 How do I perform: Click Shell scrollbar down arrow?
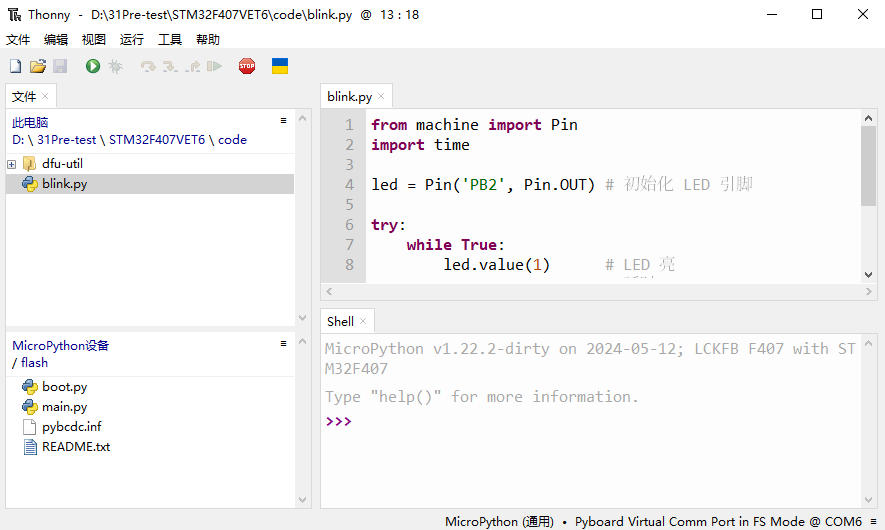(x=868, y=500)
